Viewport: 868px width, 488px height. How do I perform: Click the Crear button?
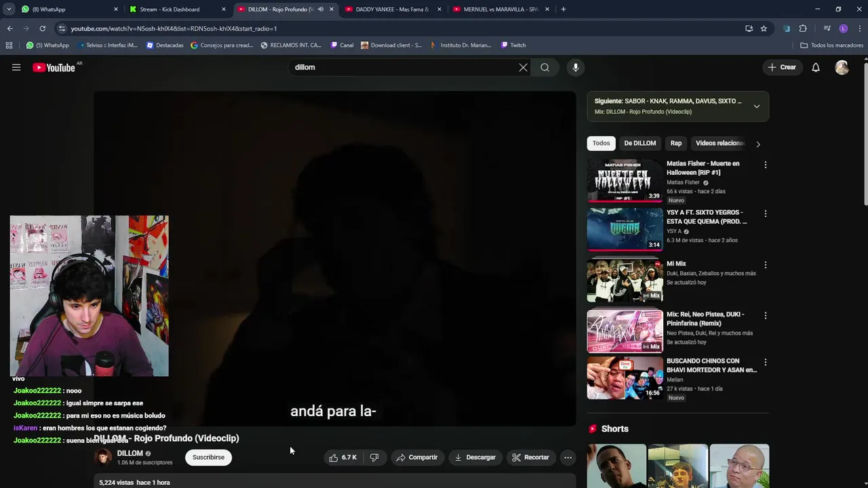click(x=781, y=67)
